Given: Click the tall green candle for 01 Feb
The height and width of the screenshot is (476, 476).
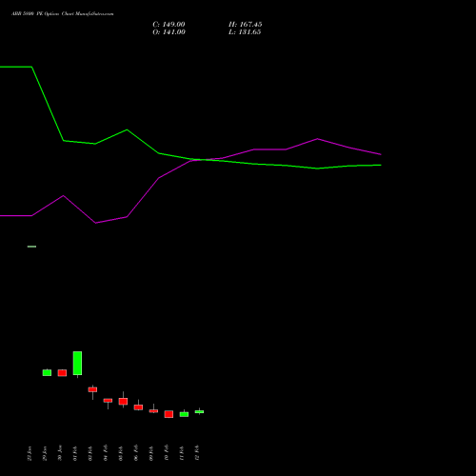Looking at the screenshot, I should [x=77, y=364].
